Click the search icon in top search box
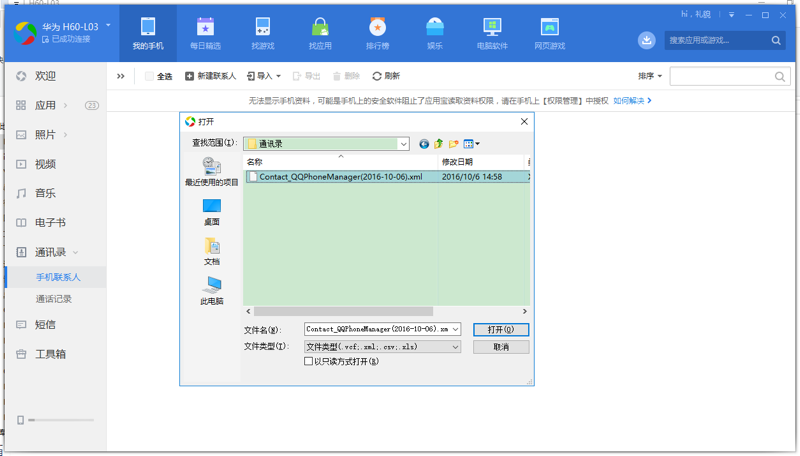Screen dimensions: 800x456 coord(776,40)
